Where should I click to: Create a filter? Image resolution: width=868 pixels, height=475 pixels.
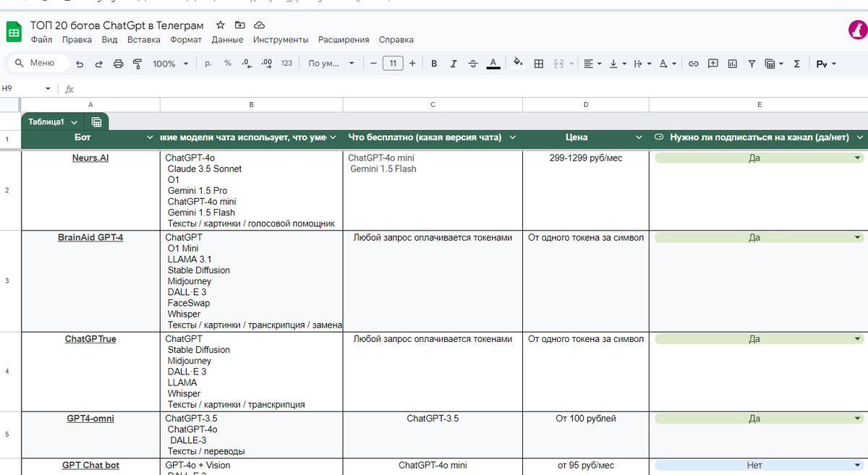tap(752, 64)
